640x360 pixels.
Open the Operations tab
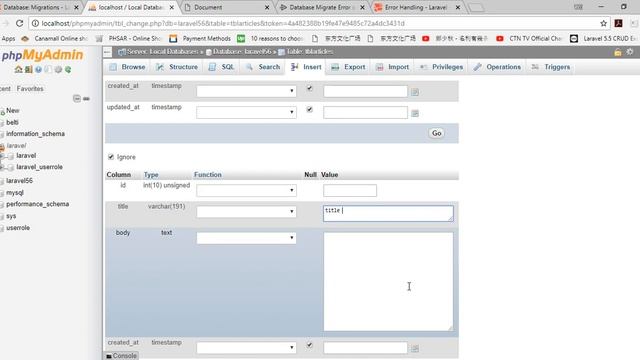(497, 67)
